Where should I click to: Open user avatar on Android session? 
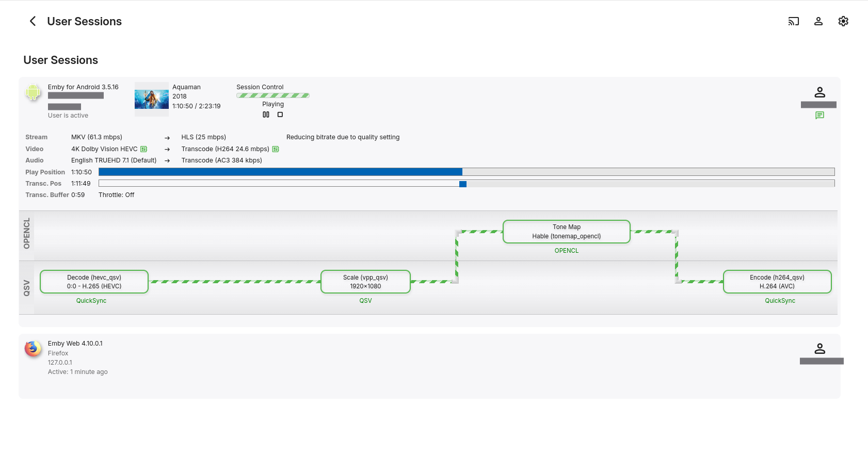click(x=819, y=92)
